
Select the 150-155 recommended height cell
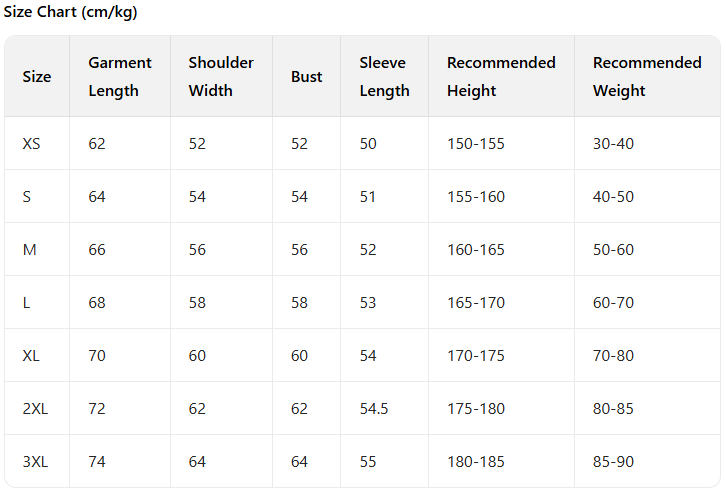[476, 144]
